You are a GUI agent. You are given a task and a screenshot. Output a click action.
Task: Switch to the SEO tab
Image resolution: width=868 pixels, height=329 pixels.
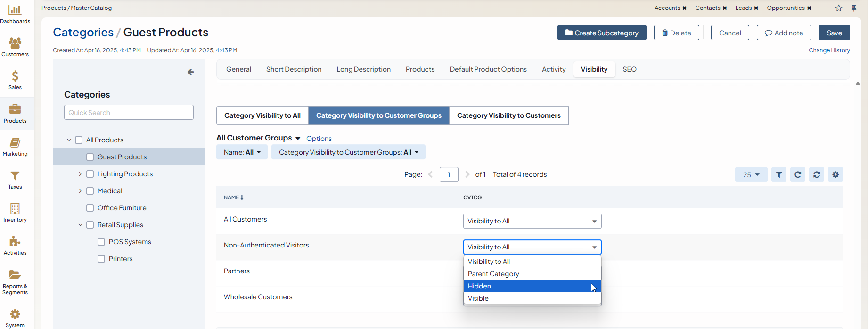point(630,69)
